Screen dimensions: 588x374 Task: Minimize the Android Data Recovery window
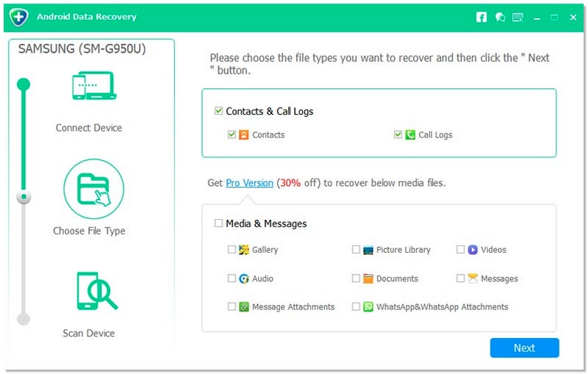tap(537, 17)
